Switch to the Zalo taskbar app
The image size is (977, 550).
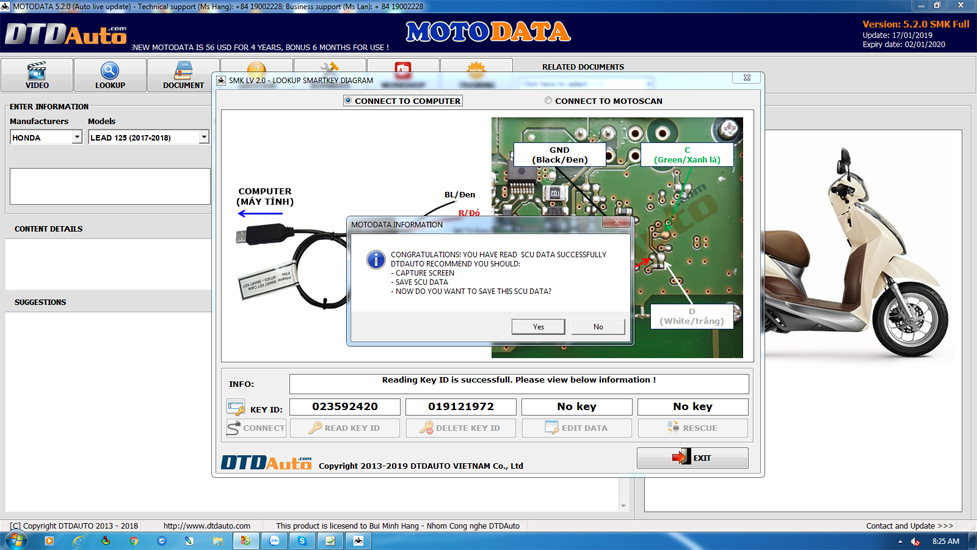click(274, 541)
